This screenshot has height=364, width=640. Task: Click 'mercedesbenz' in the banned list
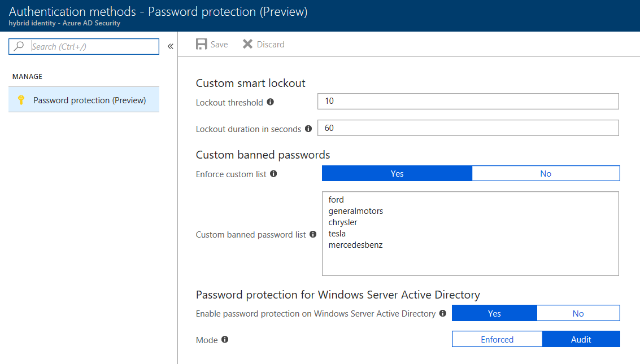355,245
